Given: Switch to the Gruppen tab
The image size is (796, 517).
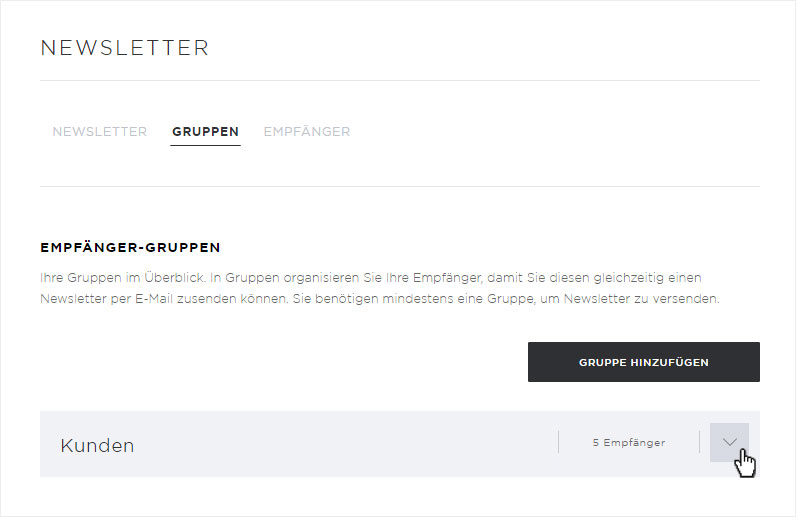Looking at the screenshot, I should 205,132.
